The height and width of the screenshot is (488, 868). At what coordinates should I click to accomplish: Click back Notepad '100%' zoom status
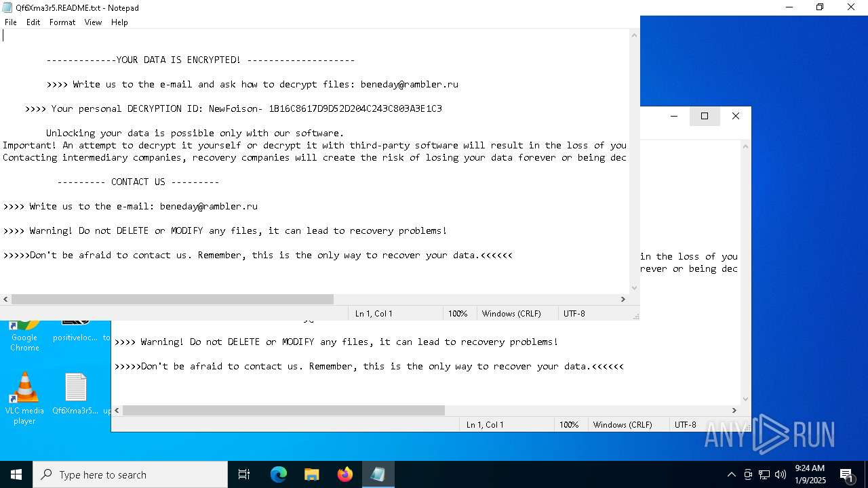[x=569, y=424]
